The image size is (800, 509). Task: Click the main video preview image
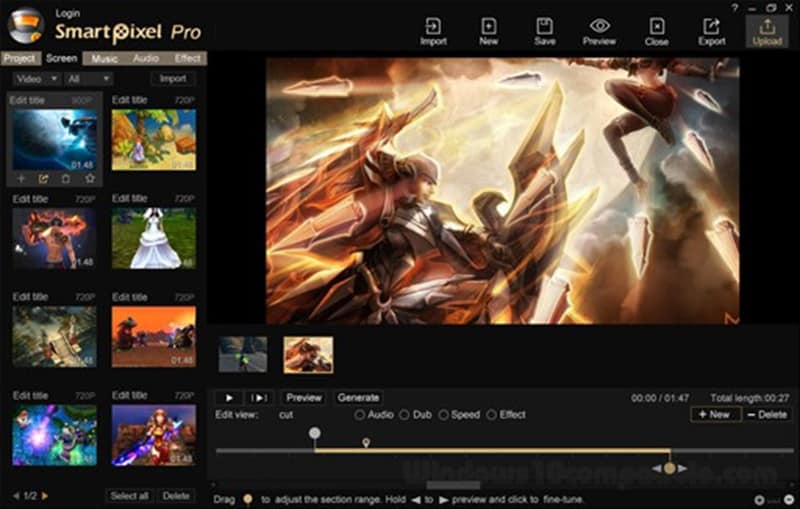(503, 190)
